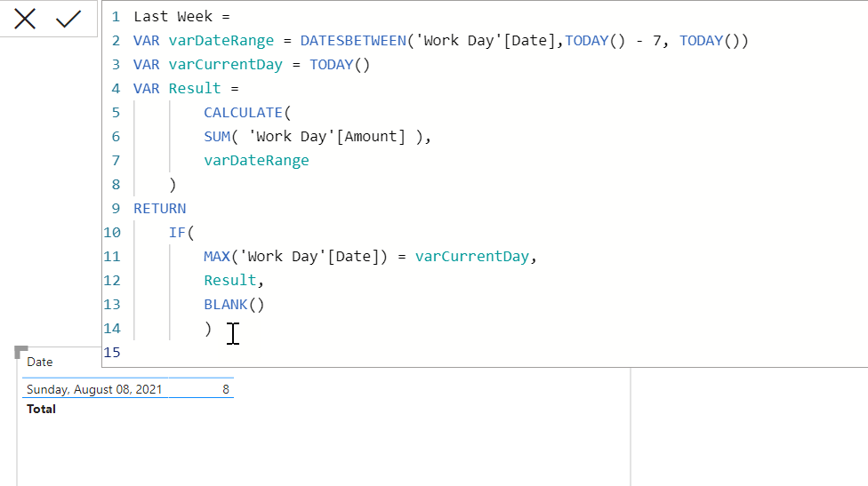Click table visual corner resize handle

pos(20,352)
